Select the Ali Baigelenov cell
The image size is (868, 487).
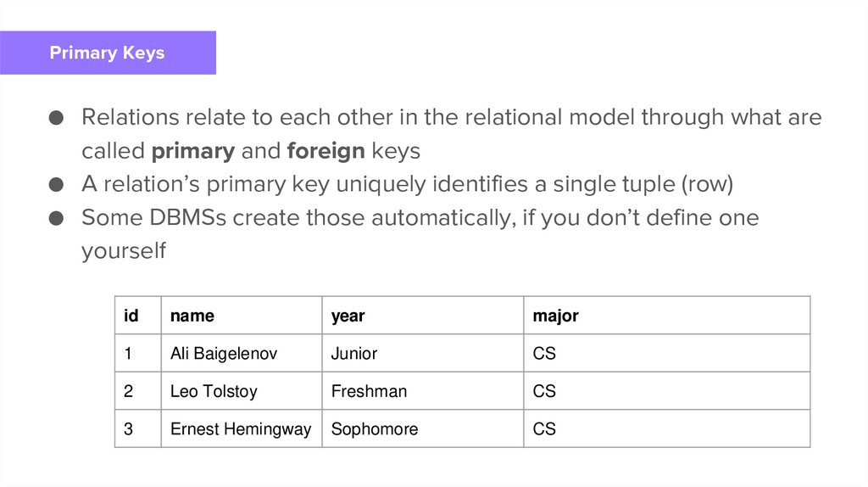click(224, 353)
